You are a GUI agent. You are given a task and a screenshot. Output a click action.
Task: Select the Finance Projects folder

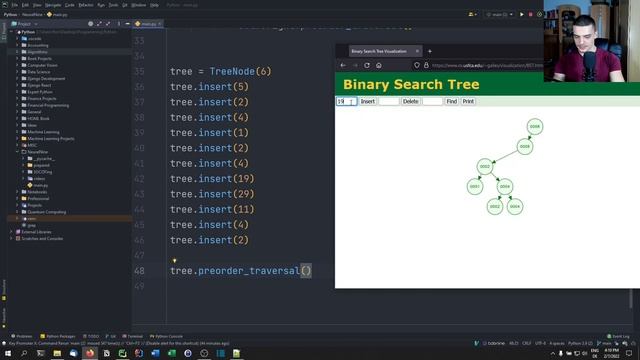pyautogui.click(x=42, y=99)
